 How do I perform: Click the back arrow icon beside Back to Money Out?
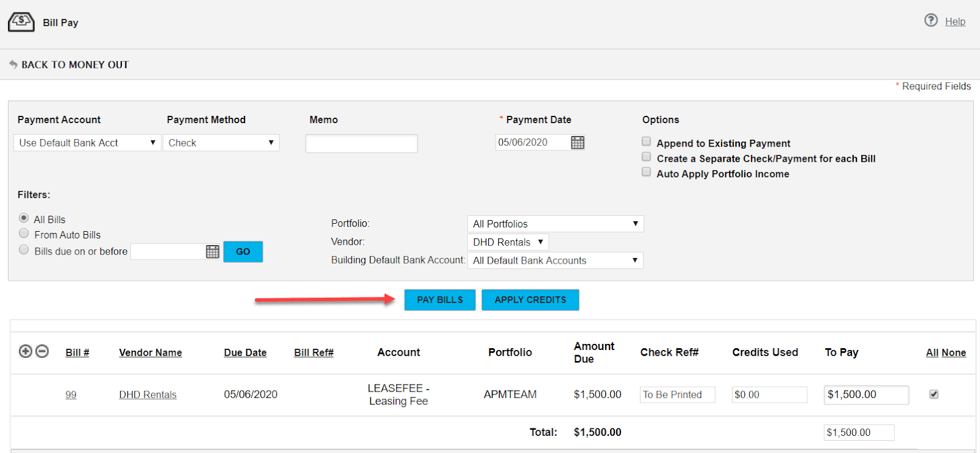pyautogui.click(x=13, y=64)
